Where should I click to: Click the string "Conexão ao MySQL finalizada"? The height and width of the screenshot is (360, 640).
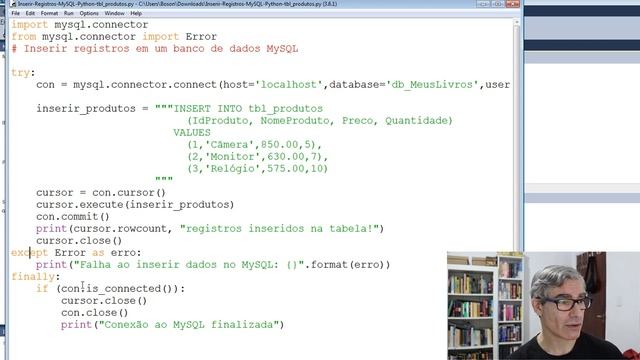coord(189,325)
